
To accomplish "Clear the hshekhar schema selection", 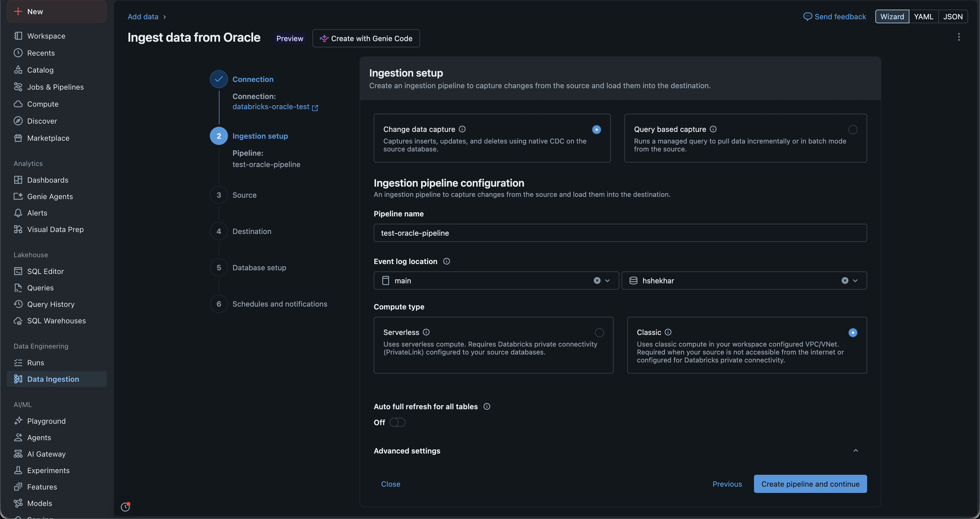I will click(x=844, y=280).
